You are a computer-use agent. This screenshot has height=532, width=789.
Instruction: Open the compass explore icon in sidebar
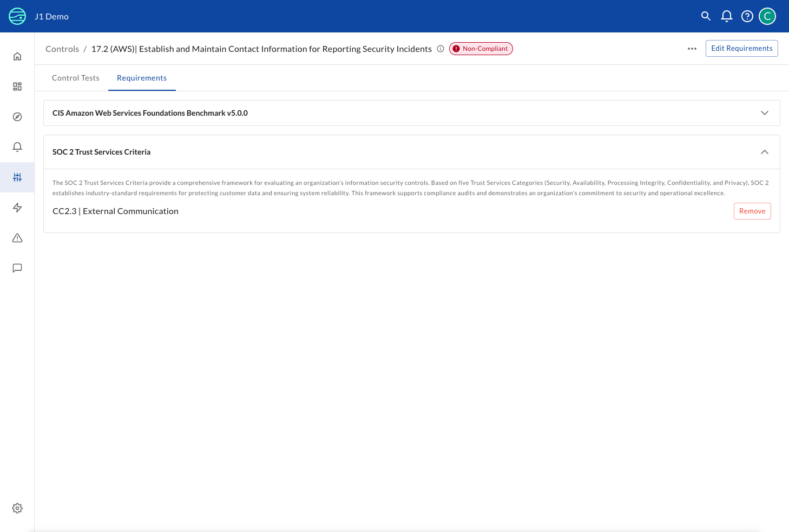(17, 117)
